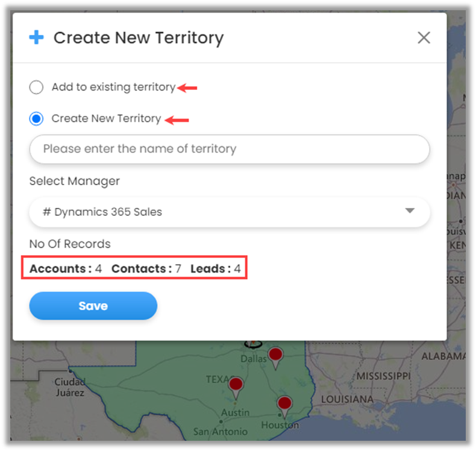The height and width of the screenshot is (451, 476).
Task: Click the red map pin above Austin
Action: pyautogui.click(x=236, y=385)
